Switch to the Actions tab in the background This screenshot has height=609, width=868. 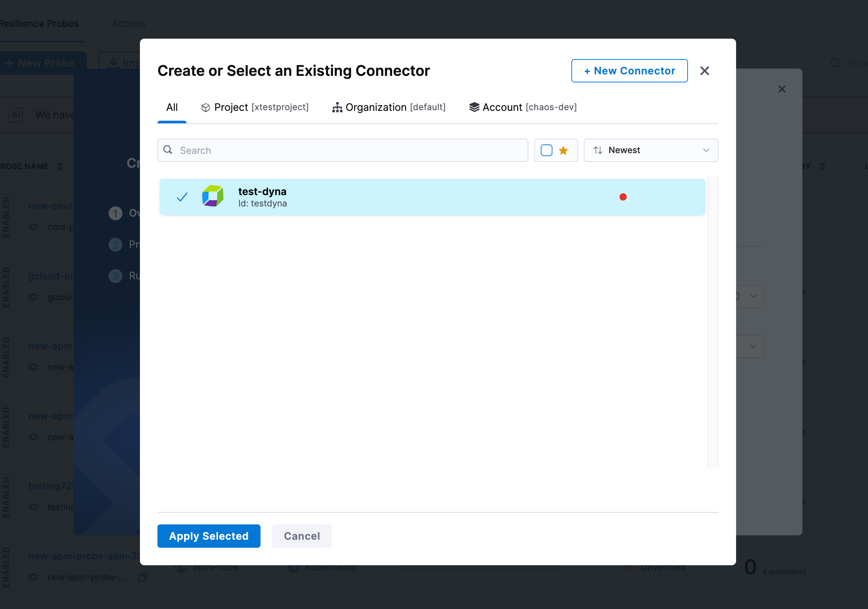(x=128, y=23)
